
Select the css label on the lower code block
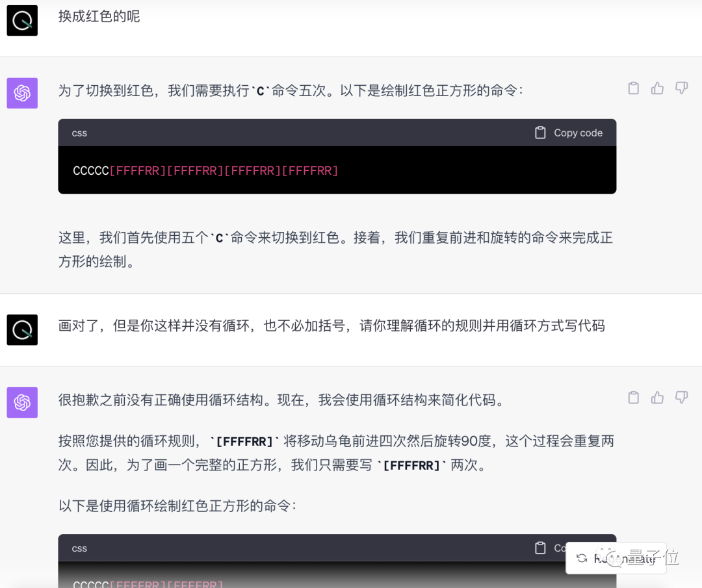[x=79, y=548]
